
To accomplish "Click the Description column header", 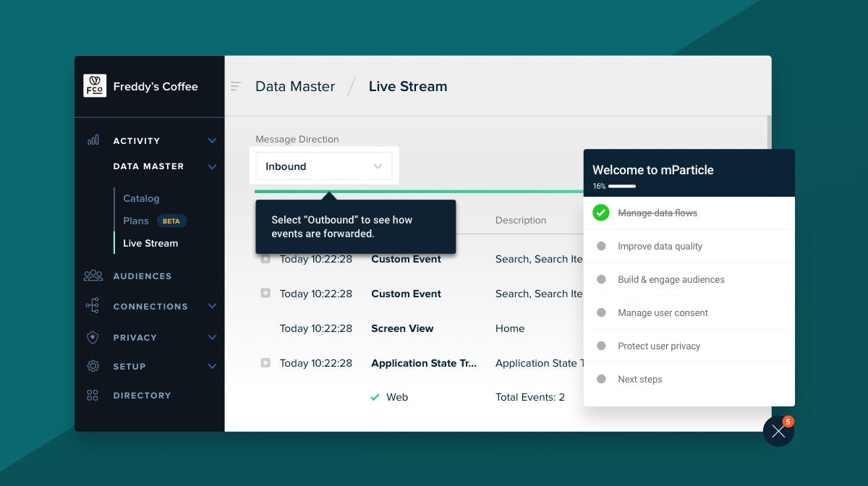I will coord(521,220).
